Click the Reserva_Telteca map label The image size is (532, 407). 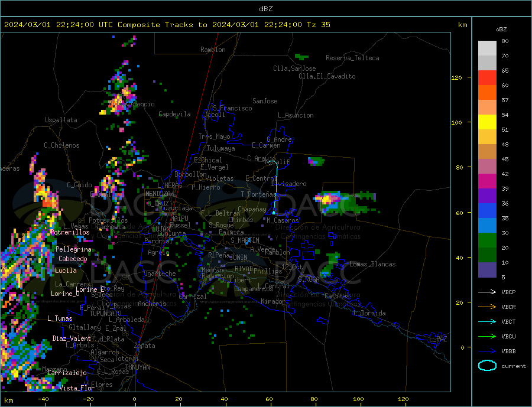tap(352, 58)
